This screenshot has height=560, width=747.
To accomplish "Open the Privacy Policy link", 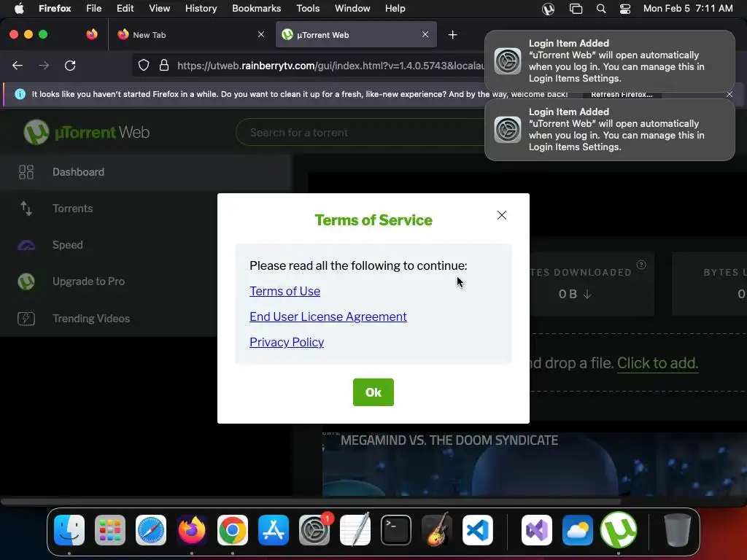I will 286,342.
